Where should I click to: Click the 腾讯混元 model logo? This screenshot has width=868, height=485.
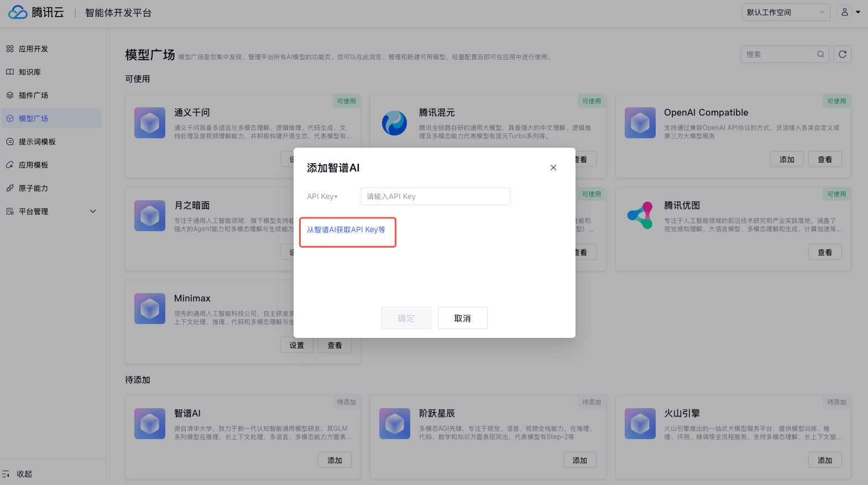click(x=395, y=123)
